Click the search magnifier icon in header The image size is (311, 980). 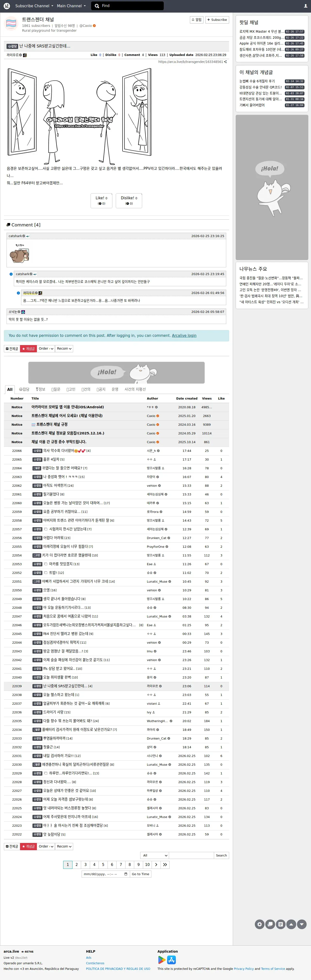pos(97,6)
